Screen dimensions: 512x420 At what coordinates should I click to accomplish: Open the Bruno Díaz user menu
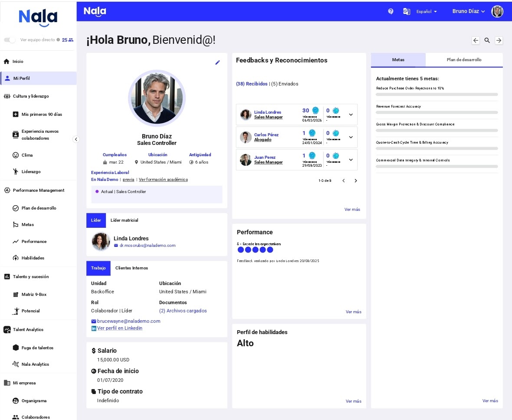pyautogui.click(x=468, y=11)
